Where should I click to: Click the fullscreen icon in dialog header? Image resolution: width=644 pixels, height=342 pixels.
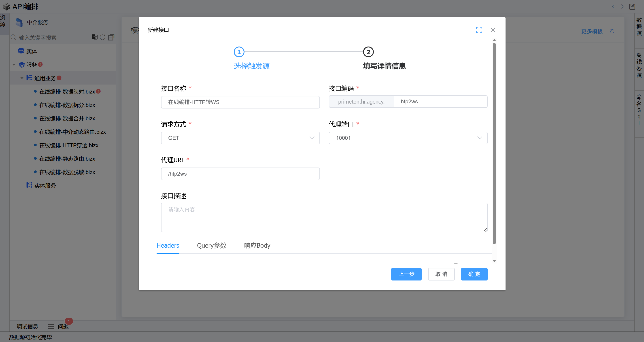[479, 30]
